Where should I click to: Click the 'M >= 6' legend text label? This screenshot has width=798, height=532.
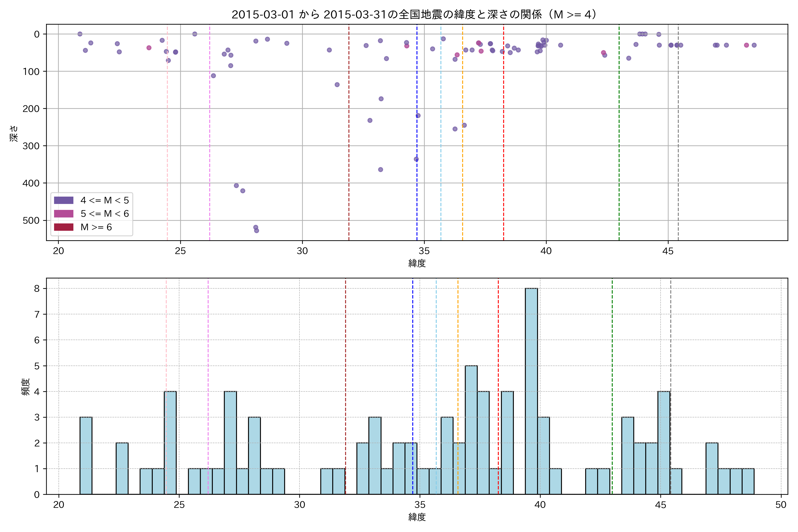[96, 227]
